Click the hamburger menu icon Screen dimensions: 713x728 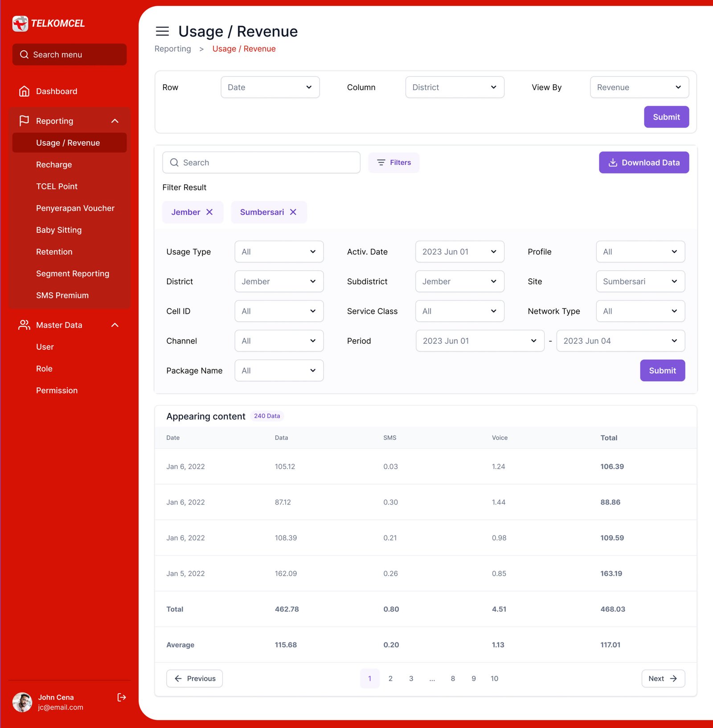coord(162,31)
